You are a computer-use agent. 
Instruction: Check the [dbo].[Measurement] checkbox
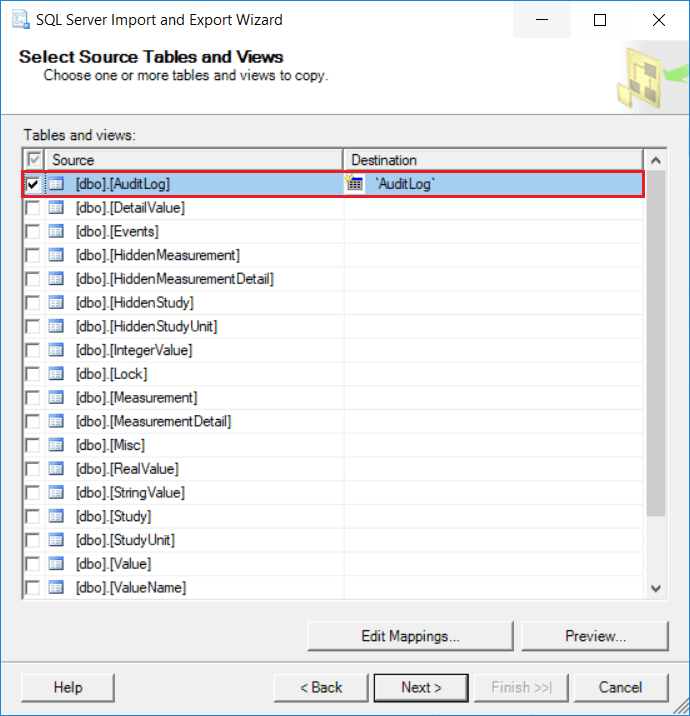33,398
